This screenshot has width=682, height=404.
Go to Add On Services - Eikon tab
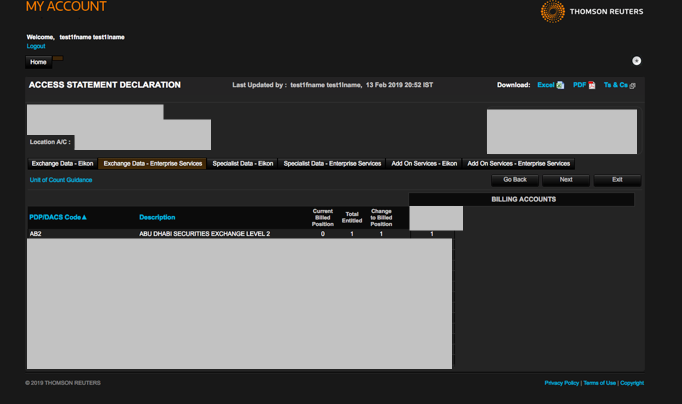coord(424,164)
